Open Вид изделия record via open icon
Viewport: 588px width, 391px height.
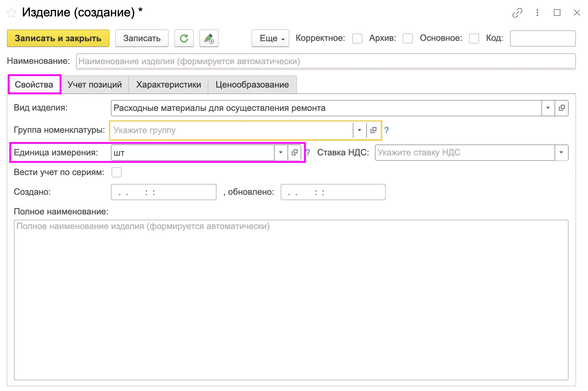(562, 108)
